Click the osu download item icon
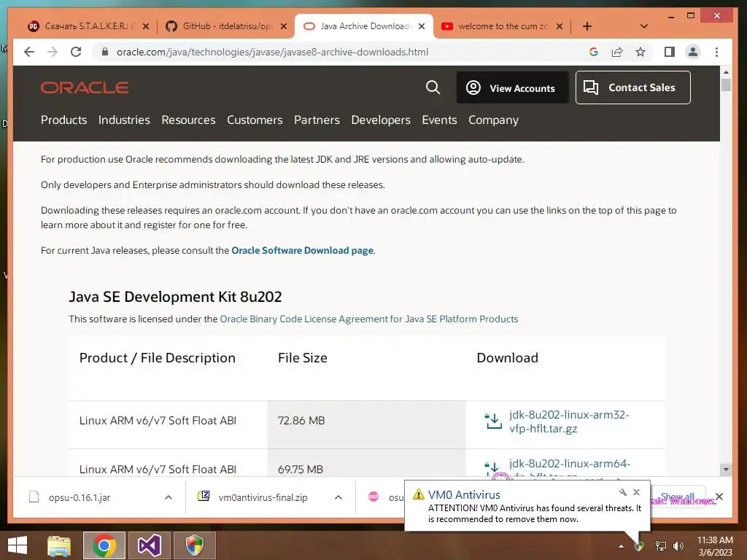 coord(373,497)
